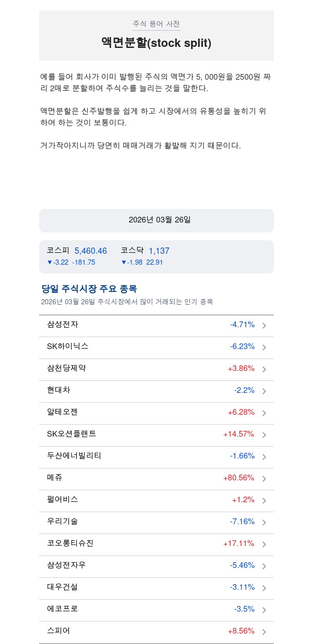Click the chevron arrow beside SK하이닉스
The height and width of the screenshot is (644, 313).
[264, 348]
